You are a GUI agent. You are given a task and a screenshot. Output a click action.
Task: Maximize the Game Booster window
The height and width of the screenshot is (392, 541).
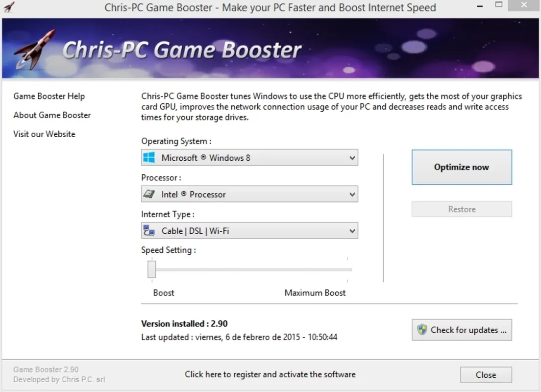coord(498,5)
